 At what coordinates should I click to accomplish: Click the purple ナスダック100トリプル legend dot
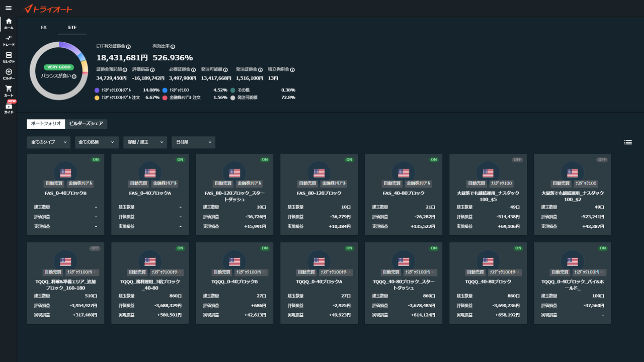97,90
